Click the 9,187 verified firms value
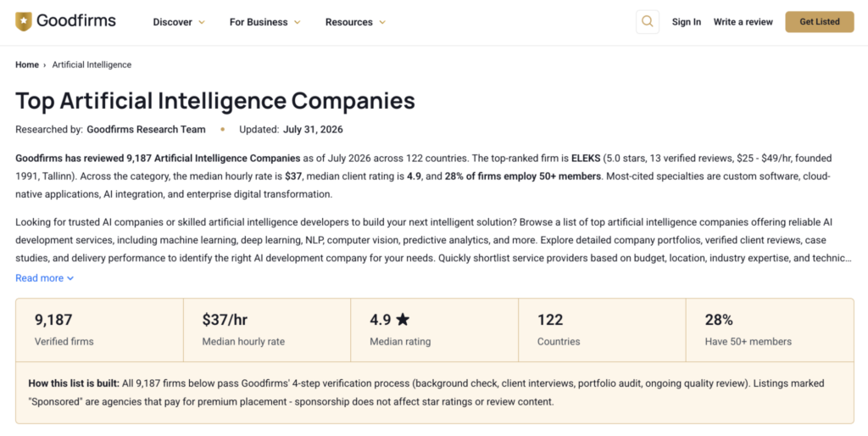This screenshot has height=436, width=868. click(53, 320)
